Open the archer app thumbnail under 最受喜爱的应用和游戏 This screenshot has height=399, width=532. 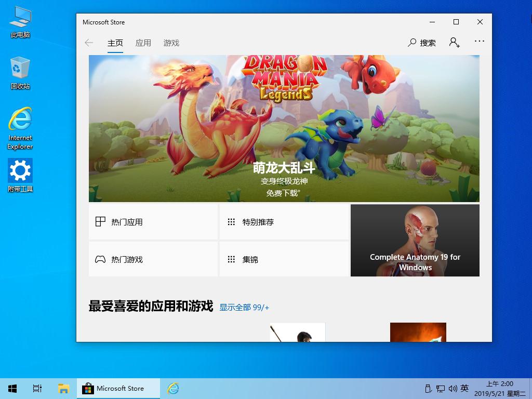[298, 332]
